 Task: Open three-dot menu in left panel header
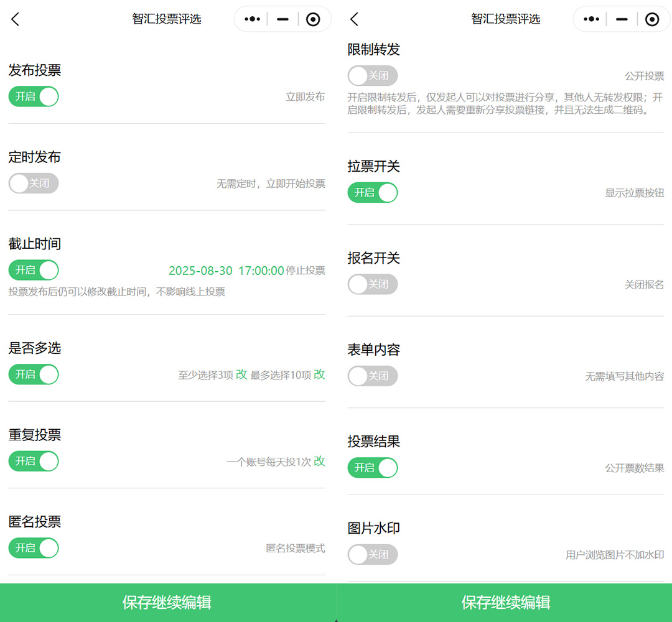tap(252, 19)
